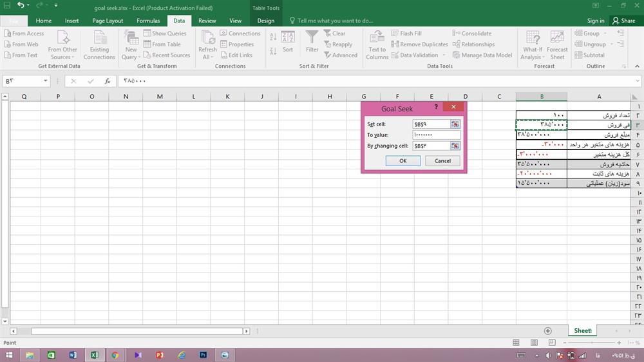Click the Undo arrow in title bar

[21, 6]
